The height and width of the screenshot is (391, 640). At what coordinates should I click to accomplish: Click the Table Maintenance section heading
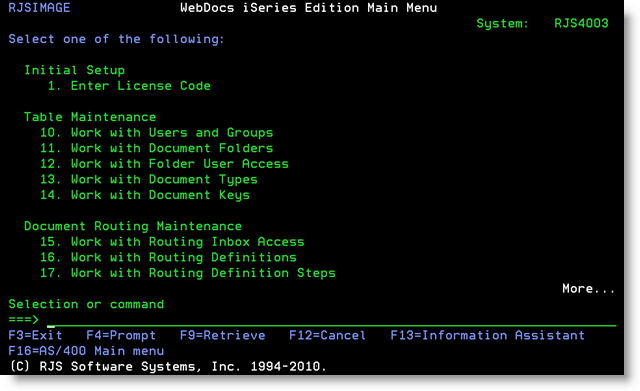pos(90,117)
